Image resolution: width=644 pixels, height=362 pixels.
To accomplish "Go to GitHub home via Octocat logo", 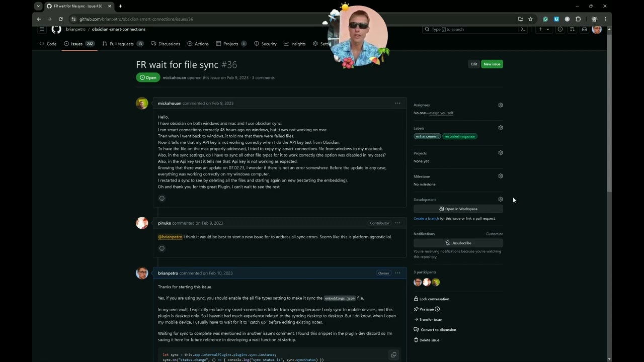I will pos(56,29).
